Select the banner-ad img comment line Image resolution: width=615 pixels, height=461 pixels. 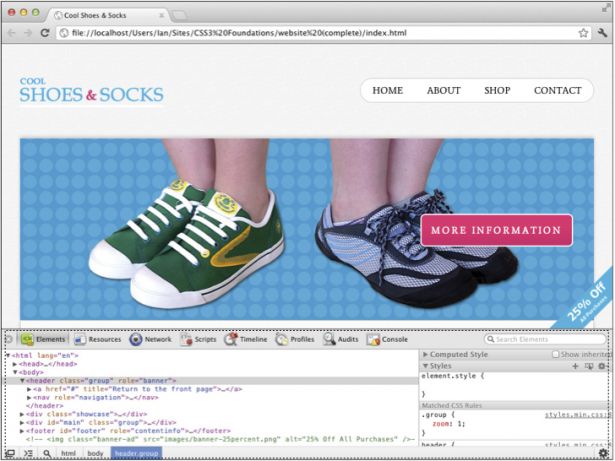pos(220,439)
